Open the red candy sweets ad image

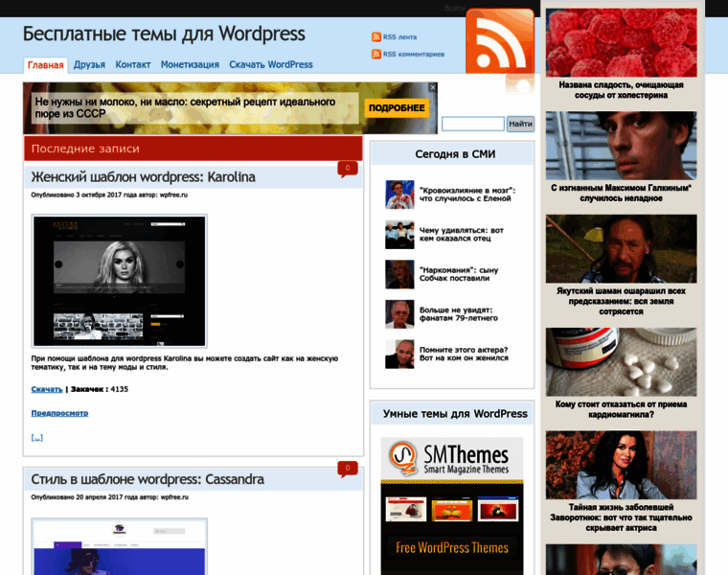pos(622,43)
